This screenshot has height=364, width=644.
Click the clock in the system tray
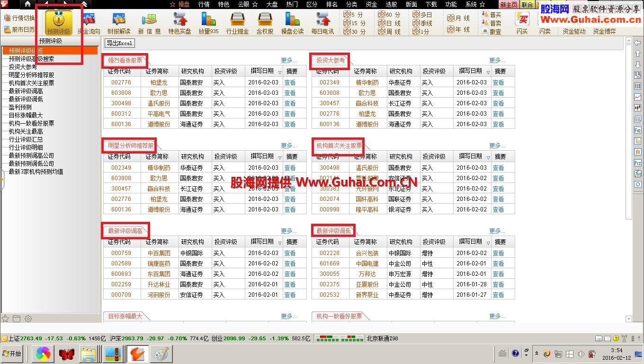coord(617,354)
